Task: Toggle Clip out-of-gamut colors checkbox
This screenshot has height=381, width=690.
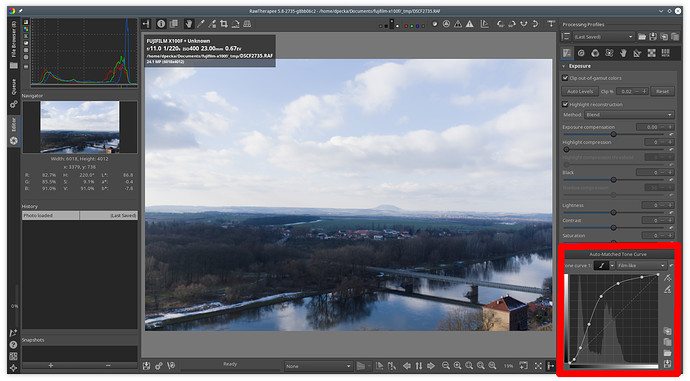Action: [565, 78]
